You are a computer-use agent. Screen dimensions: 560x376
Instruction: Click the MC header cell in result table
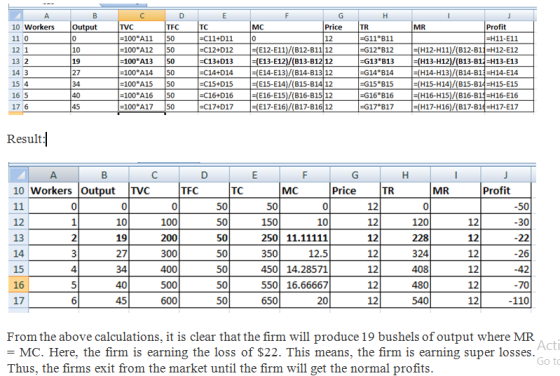click(x=305, y=190)
